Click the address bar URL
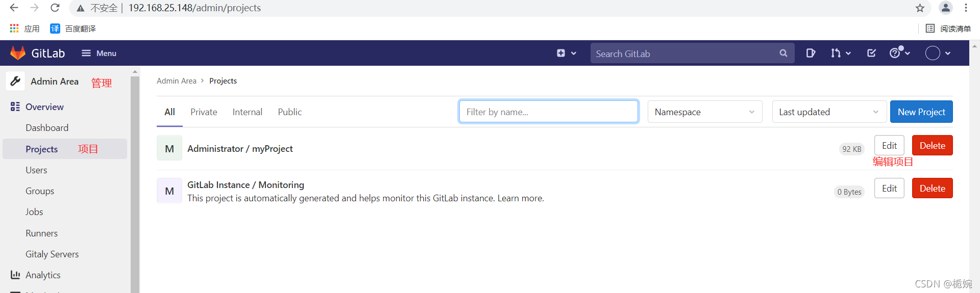This screenshot has height=293, width=980. click(194, 8)
